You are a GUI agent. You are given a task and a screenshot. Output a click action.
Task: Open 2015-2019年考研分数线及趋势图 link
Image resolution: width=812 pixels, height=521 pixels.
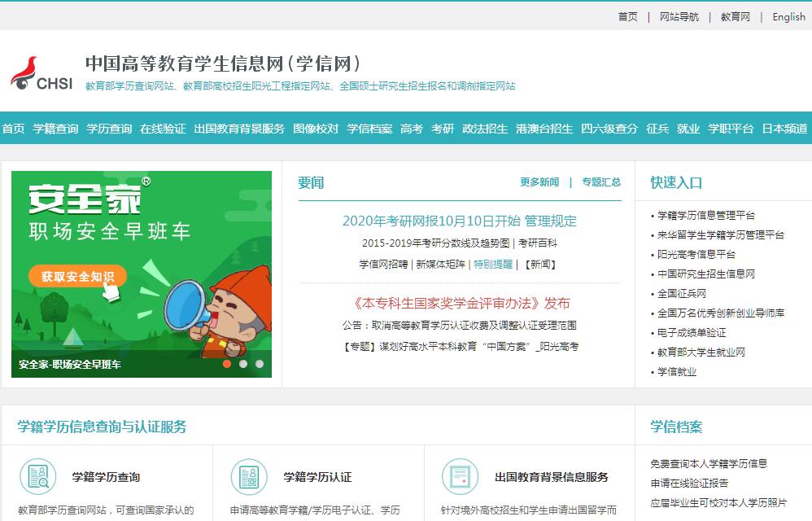[435, 243]
